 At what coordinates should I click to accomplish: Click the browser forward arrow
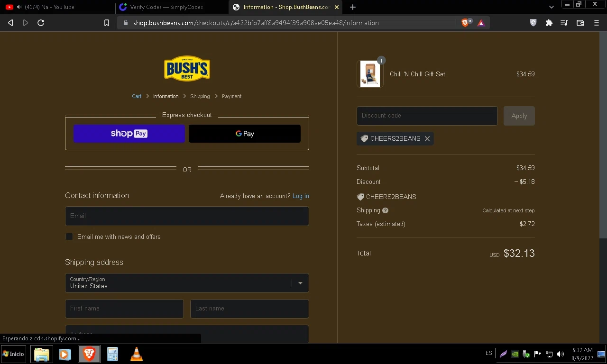tap(26, 23)
